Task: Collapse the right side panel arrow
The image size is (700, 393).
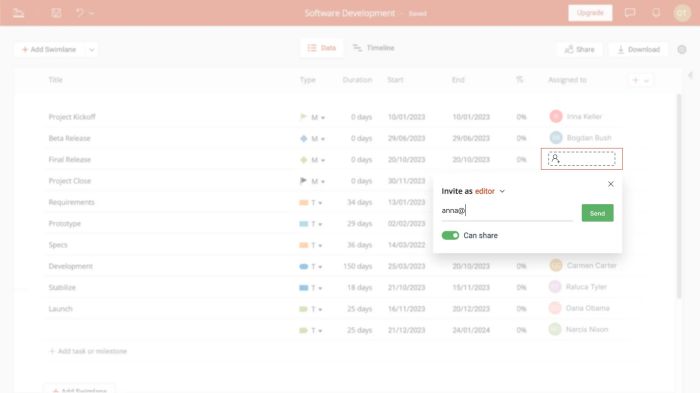Action: click(690, 75)
